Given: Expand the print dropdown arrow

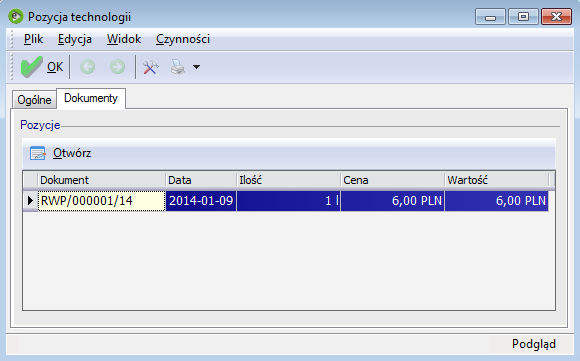Looking at the screenshot, I should coord(196,67).
